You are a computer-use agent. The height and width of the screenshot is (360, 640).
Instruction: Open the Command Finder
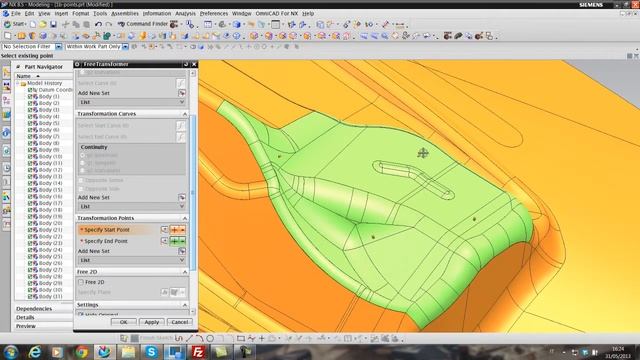point(142,24)
